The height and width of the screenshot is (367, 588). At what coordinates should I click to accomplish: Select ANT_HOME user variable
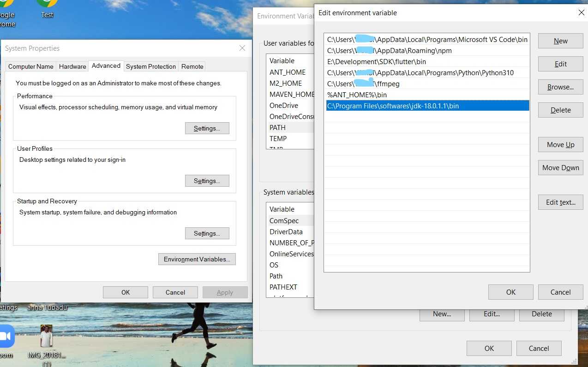[288, 72]
